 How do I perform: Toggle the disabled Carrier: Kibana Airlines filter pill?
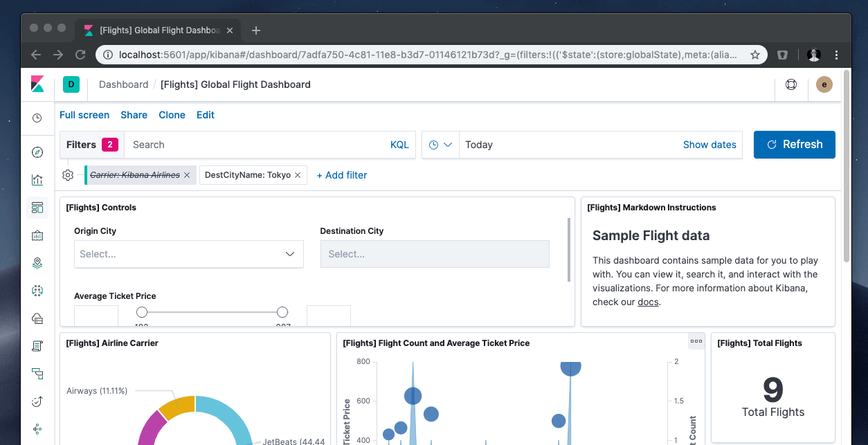(x=135, y=175)
